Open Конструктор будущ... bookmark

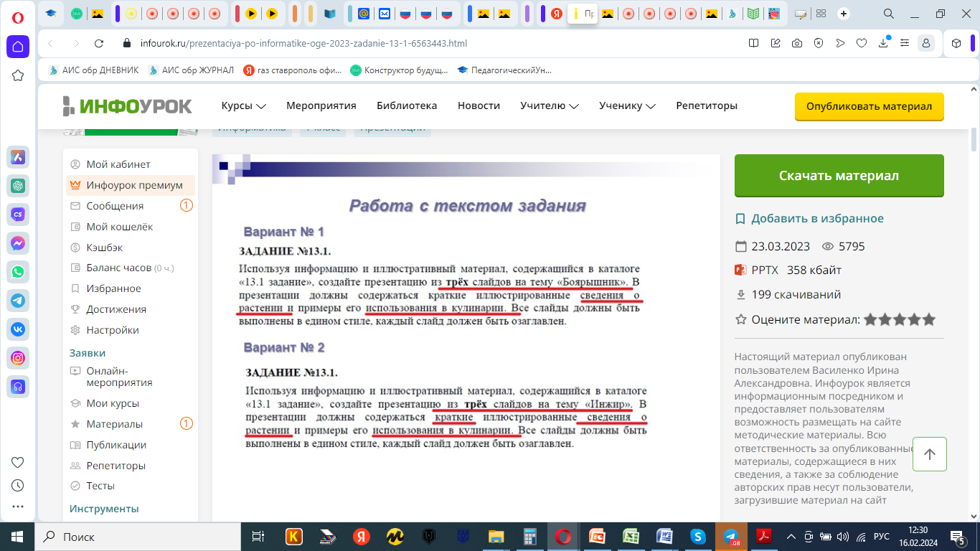click(399, 70)
